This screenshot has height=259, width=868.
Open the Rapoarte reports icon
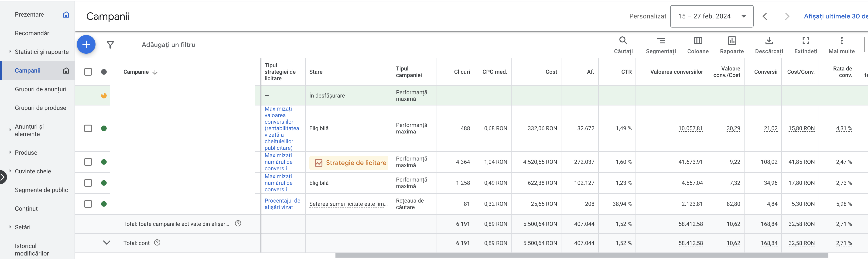coord(732,41)
